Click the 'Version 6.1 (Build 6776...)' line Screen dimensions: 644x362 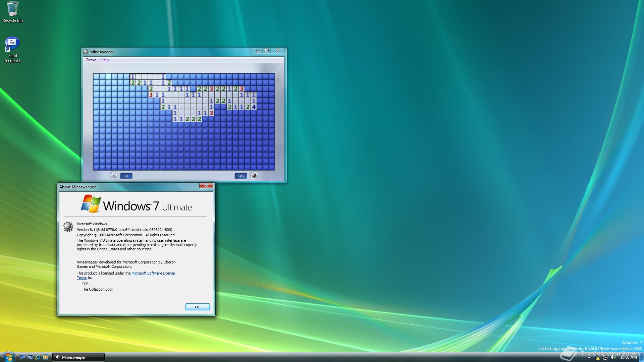(124, 230)
